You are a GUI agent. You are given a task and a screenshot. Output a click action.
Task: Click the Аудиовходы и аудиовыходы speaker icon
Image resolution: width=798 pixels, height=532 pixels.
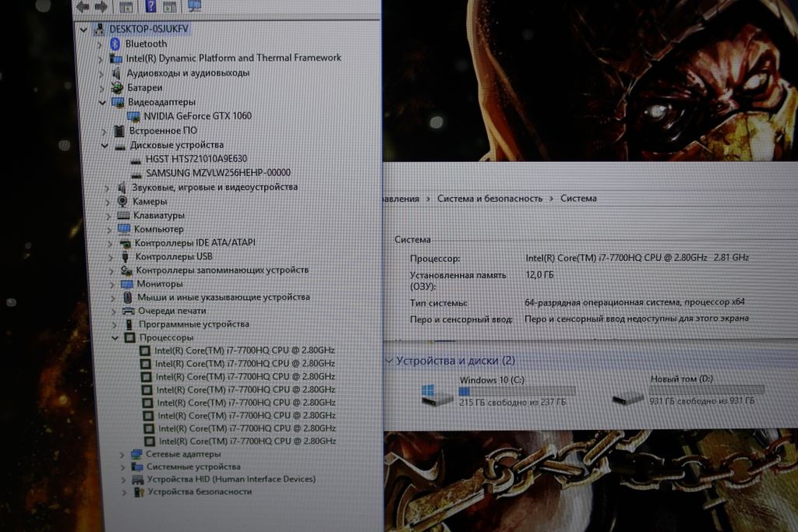tap(116, 73)
